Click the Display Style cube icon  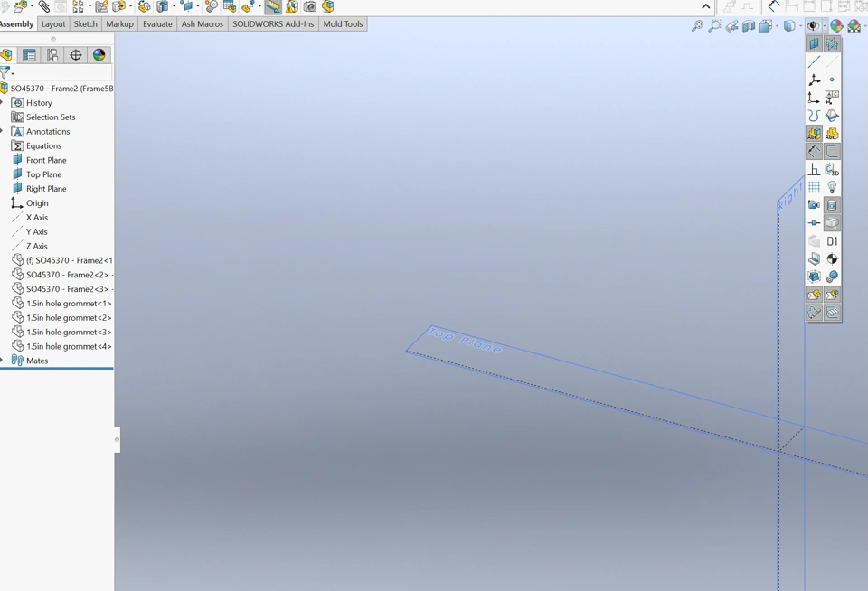click(x=789, y=25)
